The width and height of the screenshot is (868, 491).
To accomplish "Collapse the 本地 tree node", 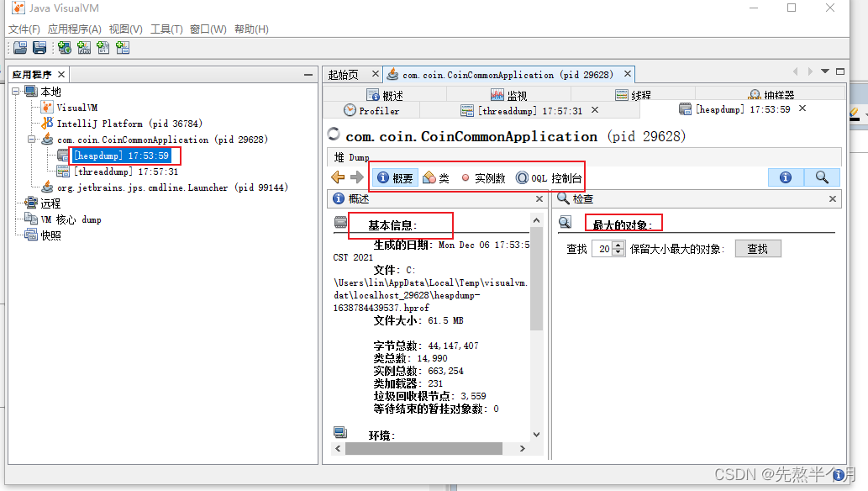I will click(x=15, y=91).
